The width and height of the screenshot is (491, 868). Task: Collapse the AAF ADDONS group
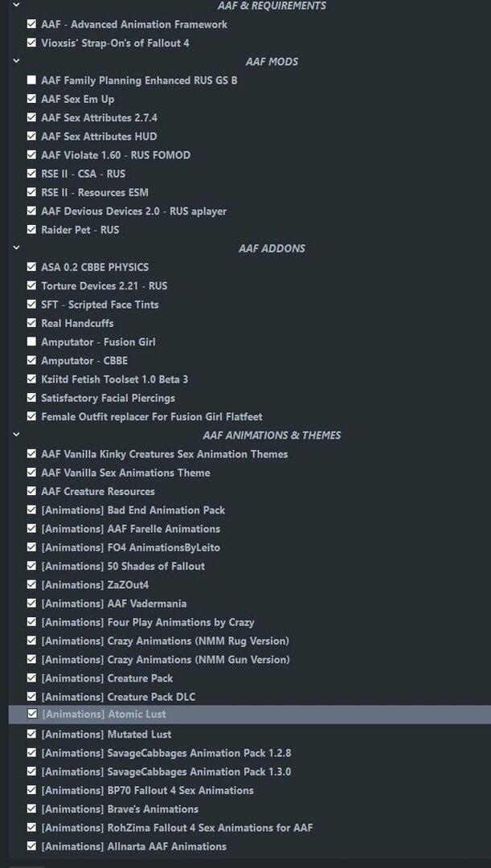[x=16, y=248]
